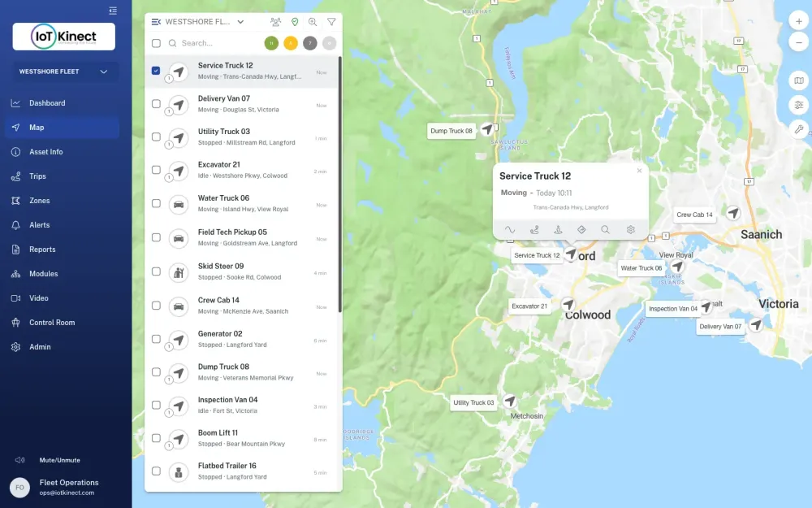The width and height of the screenshot is (812, 508).
Task: Toggle the select-all checkbox beside Search
Action: pos(156,43)
